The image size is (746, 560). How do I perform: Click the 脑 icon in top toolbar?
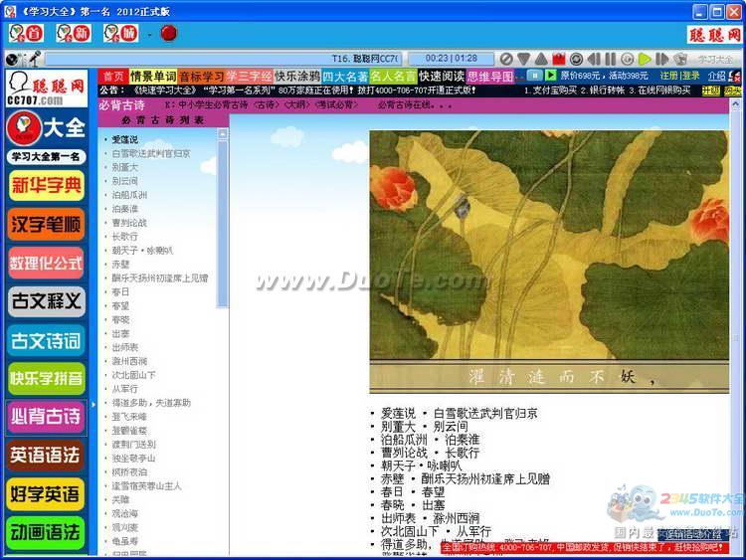point(120,33)
